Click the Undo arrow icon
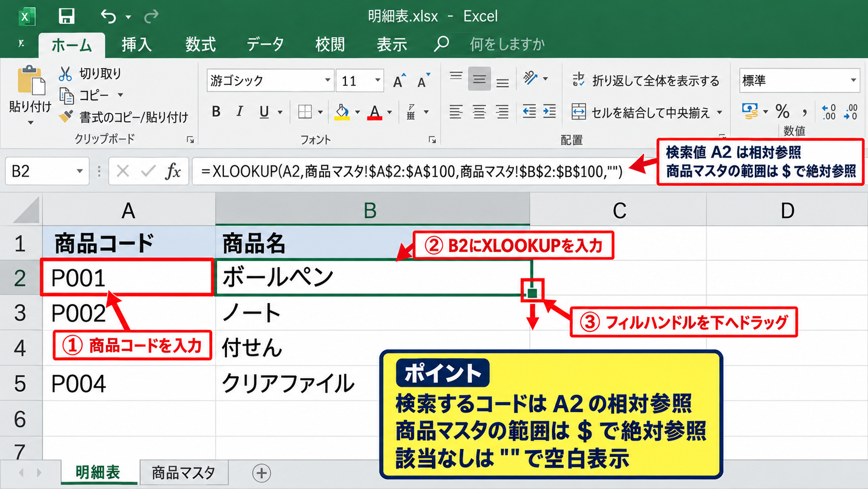 point(108,17)
